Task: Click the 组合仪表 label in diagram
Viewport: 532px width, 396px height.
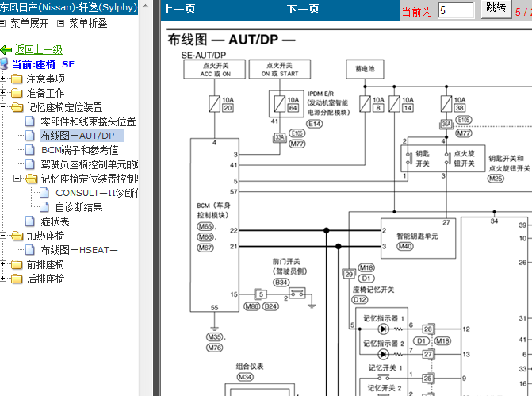Action: (x=250, y=366)
